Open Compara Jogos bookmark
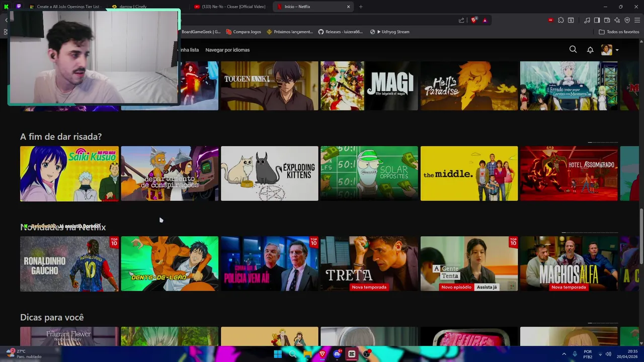The image size is (644, 362). pos(244,32)
